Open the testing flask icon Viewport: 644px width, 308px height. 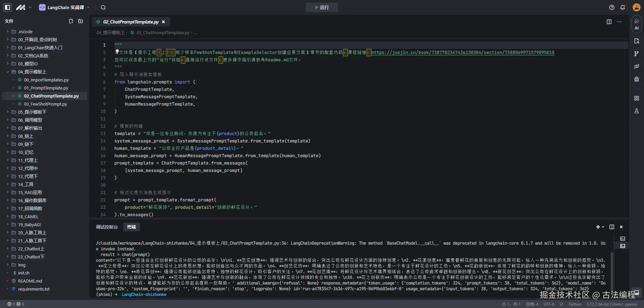[x=636, y=111]
